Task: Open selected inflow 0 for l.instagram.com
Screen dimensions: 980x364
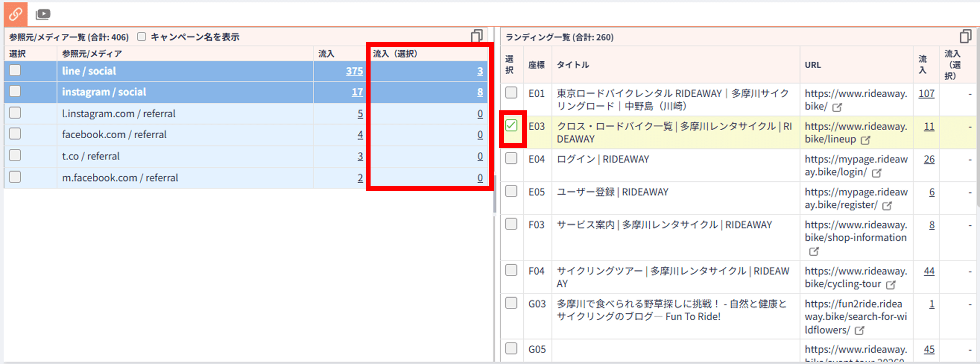Action: pos(480,114)
